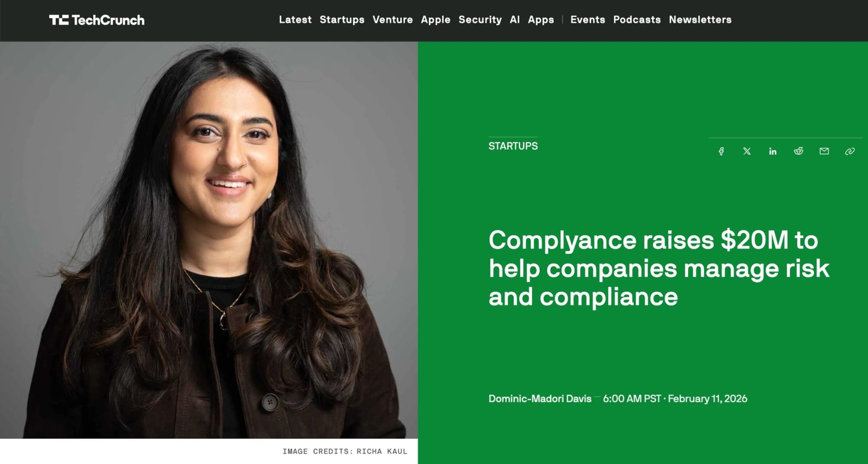Copy article link with chain icon

tap(850, 151)
